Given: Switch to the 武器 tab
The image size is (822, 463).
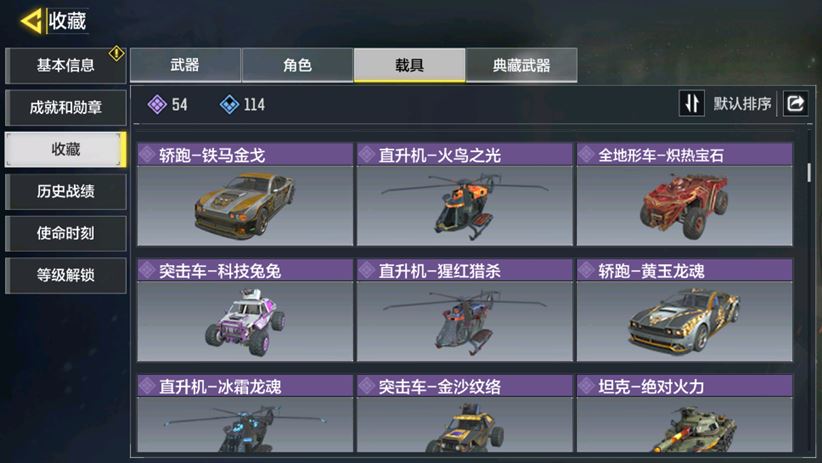Looking at the screenshot, I should pos(185,65).
